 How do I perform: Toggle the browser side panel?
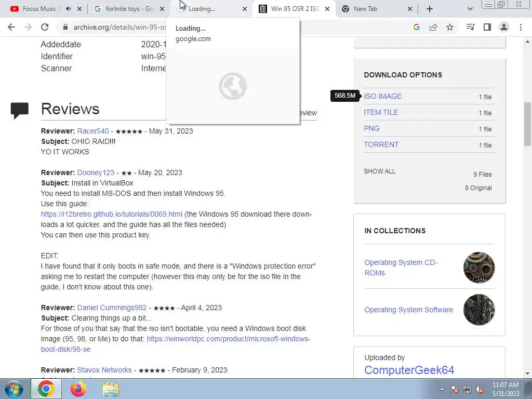pyautogui.click(x=487, y=27)
